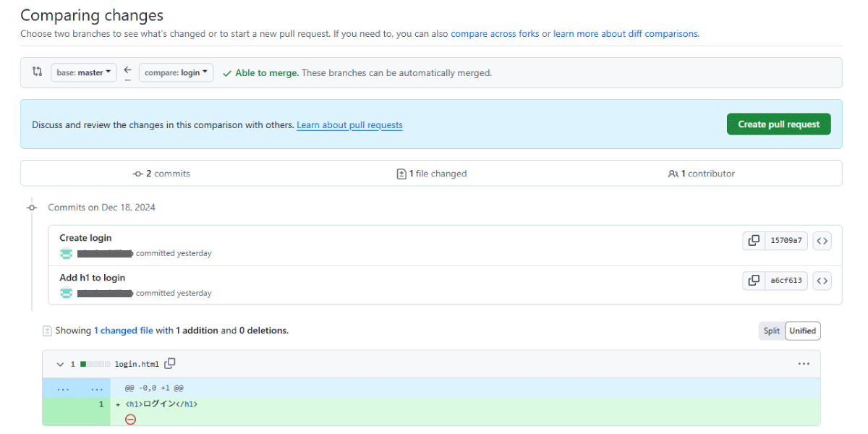Open the 1 file changed tab
Screen dimensions: 868x434
tap(432, 174)
